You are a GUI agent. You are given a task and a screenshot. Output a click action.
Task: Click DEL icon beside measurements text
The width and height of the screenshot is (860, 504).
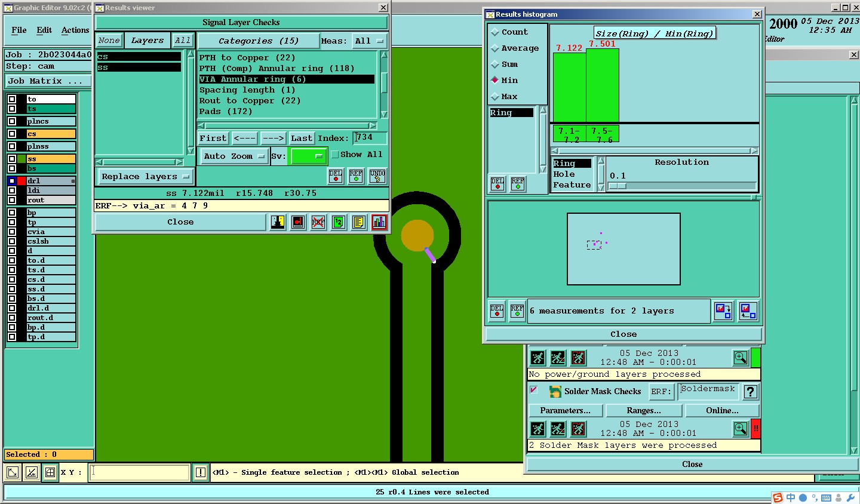[497, 311]
